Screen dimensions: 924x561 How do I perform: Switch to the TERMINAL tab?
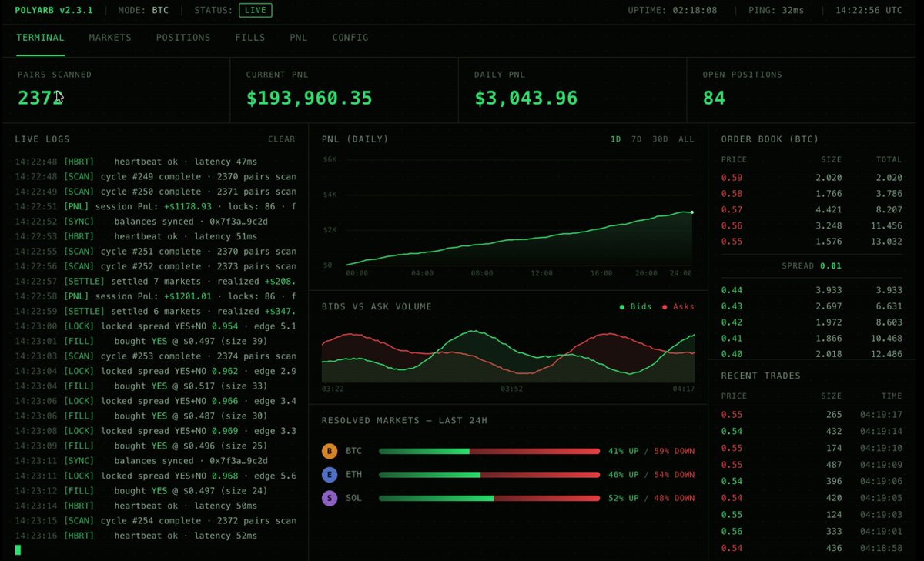point(40,38)
